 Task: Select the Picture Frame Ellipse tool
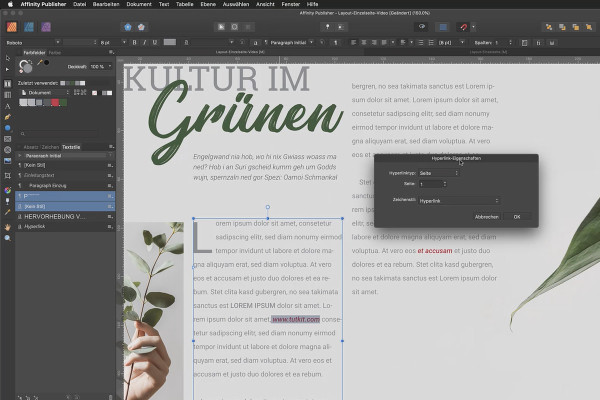click(7, 150)
